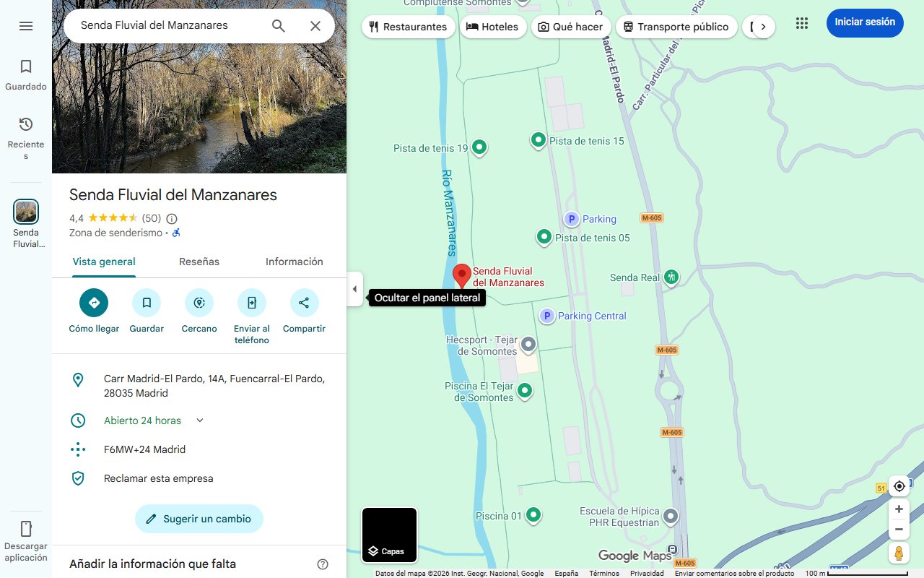Center map with my location icon
This screenshot has width=924, height=578.
point(899,486)
